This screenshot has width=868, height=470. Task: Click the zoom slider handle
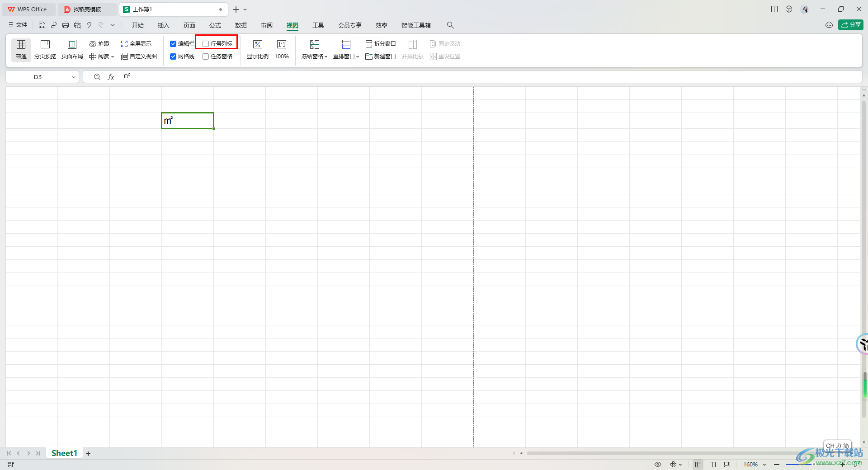click(x=814, y=465)
